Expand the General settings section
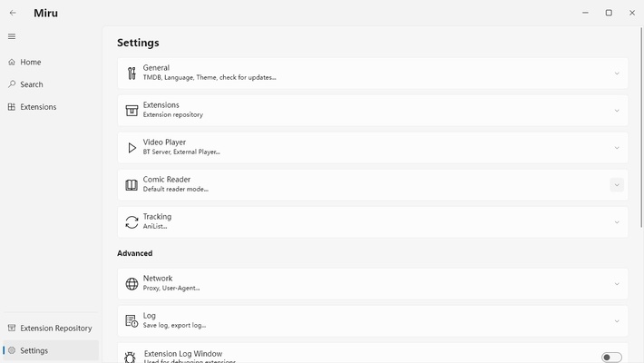Viewport: 644px width, 363px height. (617, 74)
